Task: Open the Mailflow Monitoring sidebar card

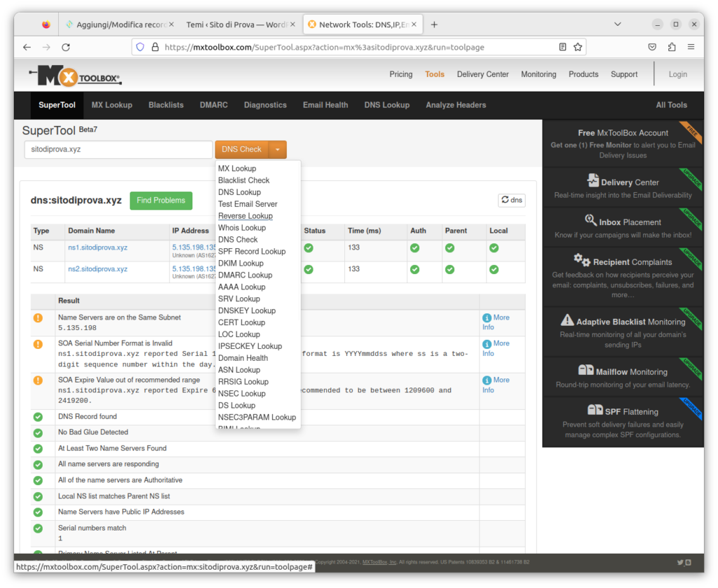Action: (623, 378)
